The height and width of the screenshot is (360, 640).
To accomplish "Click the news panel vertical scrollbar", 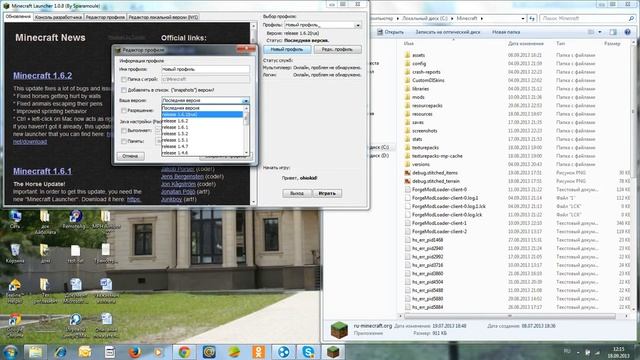I will [253, 114].
